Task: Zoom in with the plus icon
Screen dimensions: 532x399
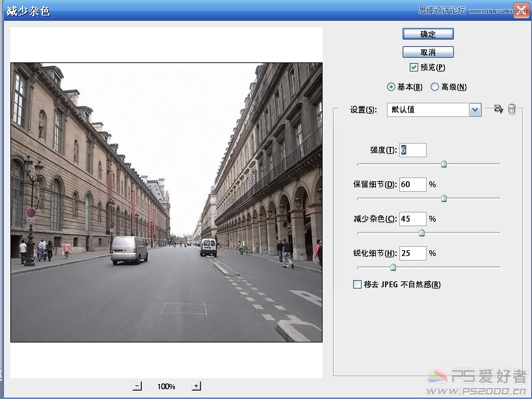Action: 196,385
